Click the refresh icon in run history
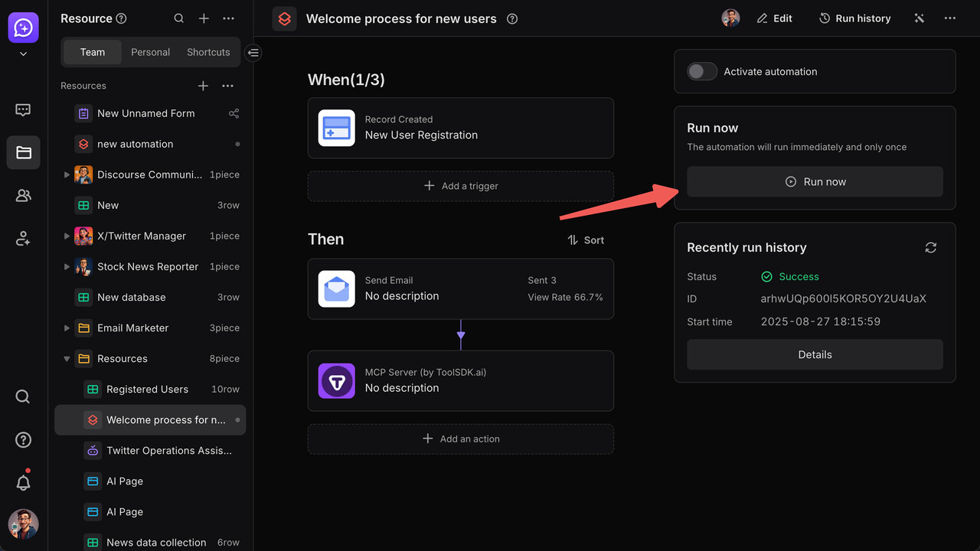Image resolution: width=980 pixels, height=551 pixels. tap(930, 248)
